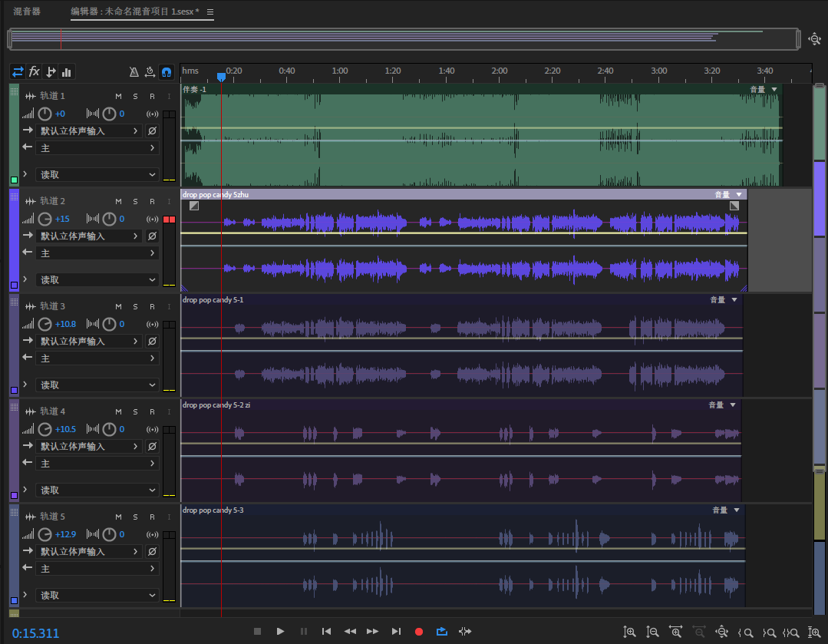Click the Play button

pos(281,632)
